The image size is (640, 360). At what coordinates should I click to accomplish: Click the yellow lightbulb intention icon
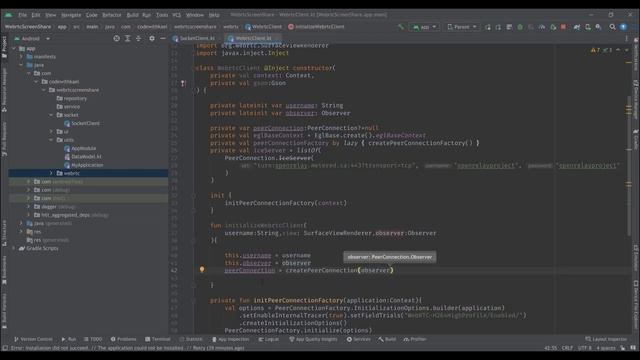click(x=202, y=269)
